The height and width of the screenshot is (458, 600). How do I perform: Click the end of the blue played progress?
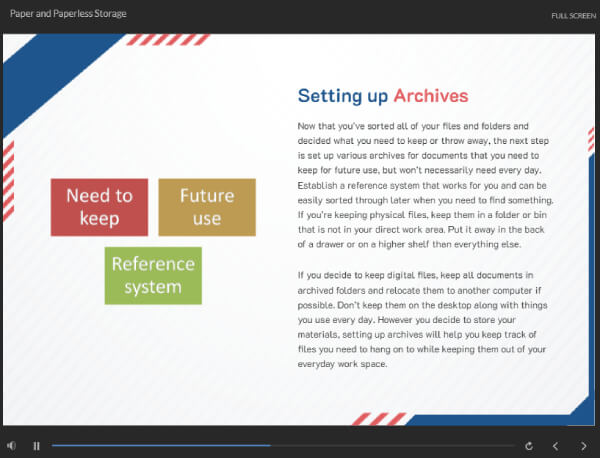268,446
